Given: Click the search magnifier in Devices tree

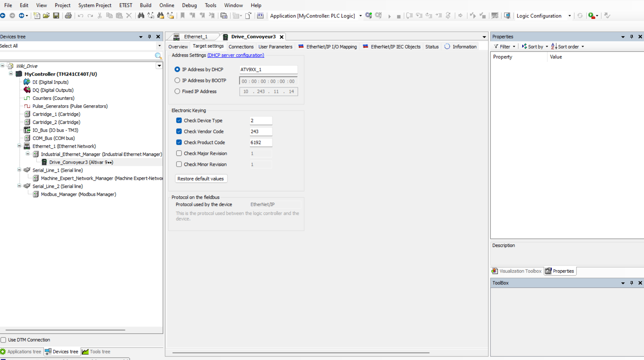Looking at the screenshot, I should point(158,56).
